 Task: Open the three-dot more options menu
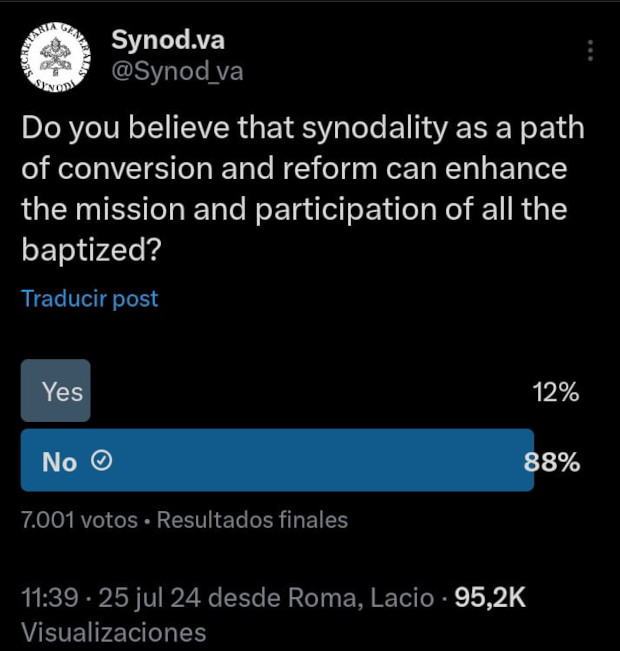591,50
